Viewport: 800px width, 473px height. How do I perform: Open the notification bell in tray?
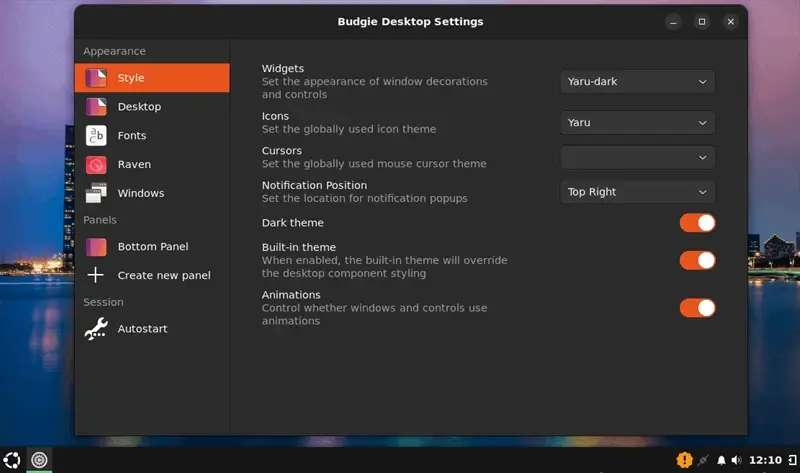[721, 460]
